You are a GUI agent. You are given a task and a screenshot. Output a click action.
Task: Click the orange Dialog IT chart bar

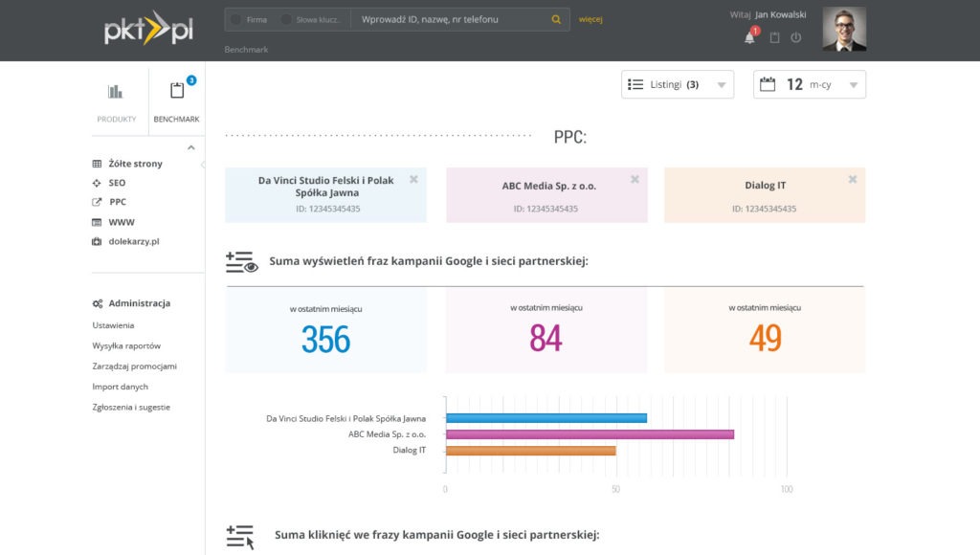(530, 451)
